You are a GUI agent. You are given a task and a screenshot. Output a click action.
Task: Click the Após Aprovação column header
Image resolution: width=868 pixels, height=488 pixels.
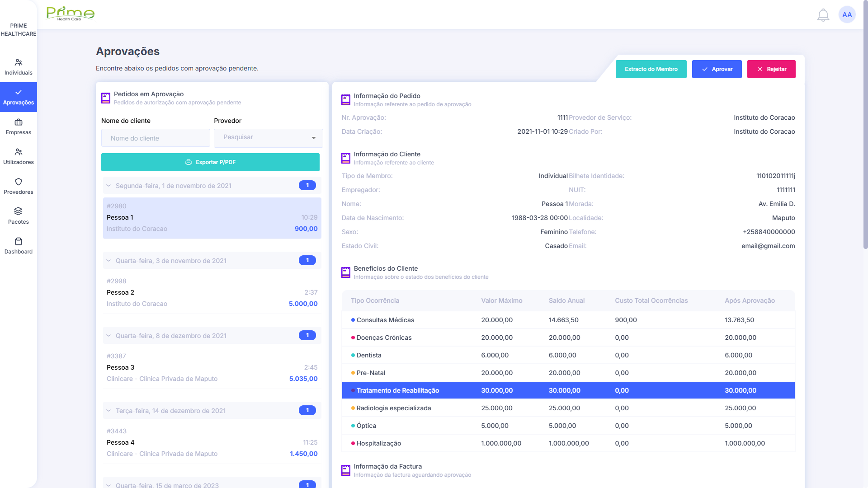pyautogui.click(x=750, y=300)
